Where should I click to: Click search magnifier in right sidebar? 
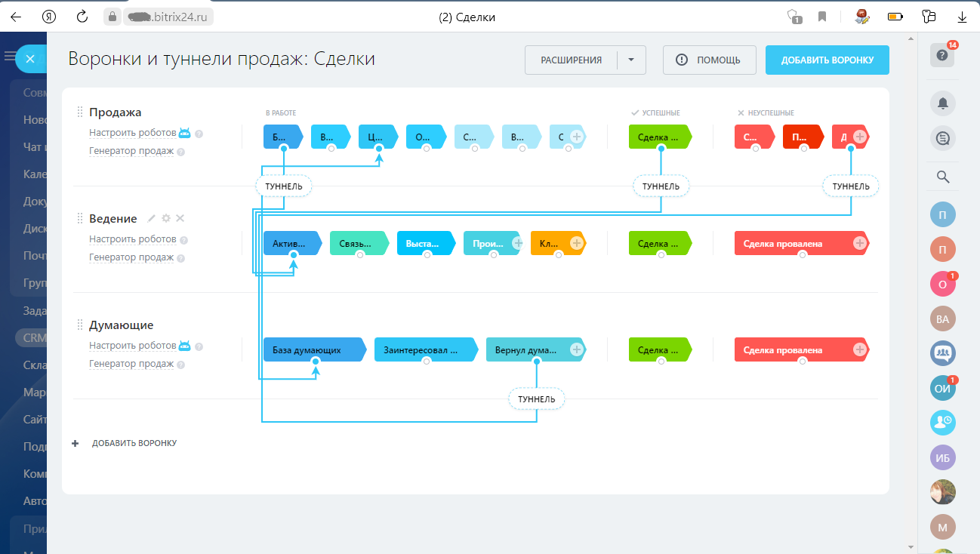[x=942, y=177]
